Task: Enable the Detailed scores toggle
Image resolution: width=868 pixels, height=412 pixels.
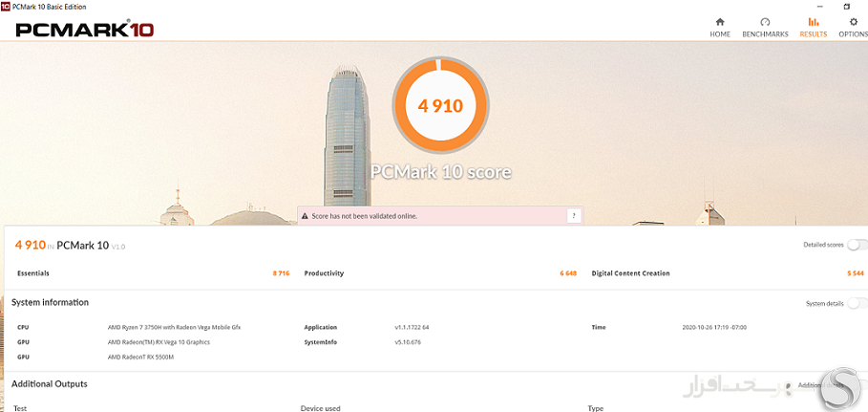Action: (857, 245)
